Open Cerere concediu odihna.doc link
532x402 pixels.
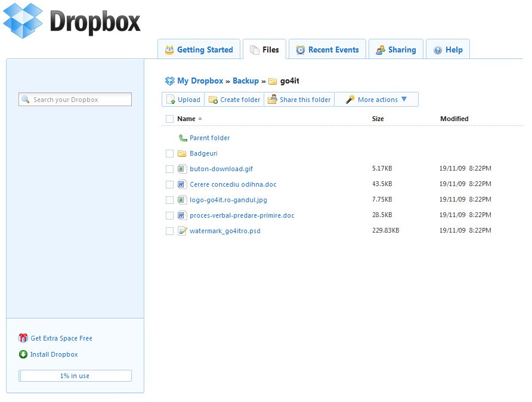233,184
